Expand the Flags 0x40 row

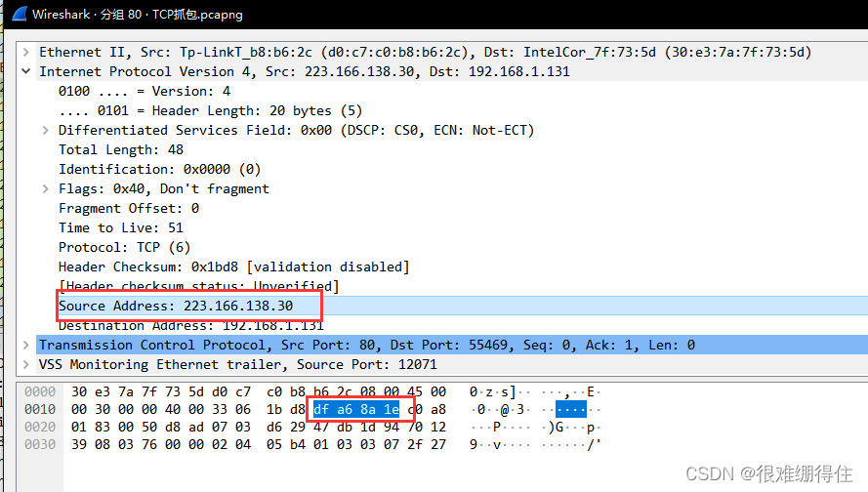click(45, 188)
